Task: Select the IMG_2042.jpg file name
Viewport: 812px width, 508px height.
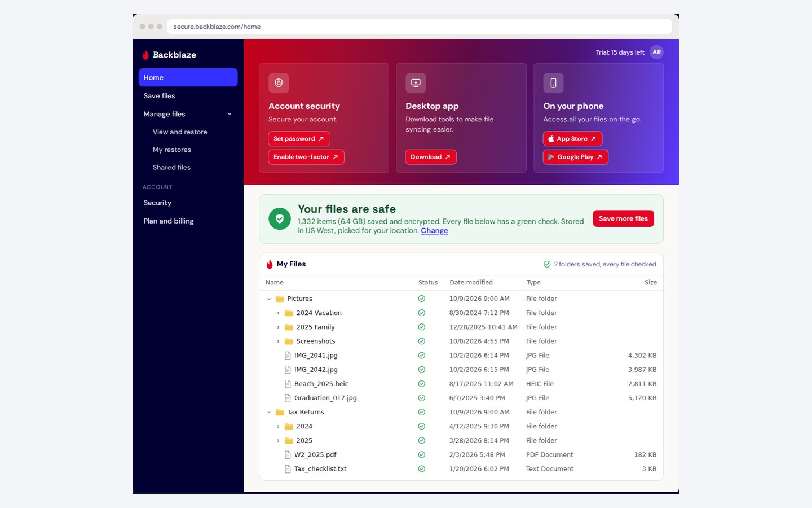Action: pyautogui.click(x=316, y=370)
